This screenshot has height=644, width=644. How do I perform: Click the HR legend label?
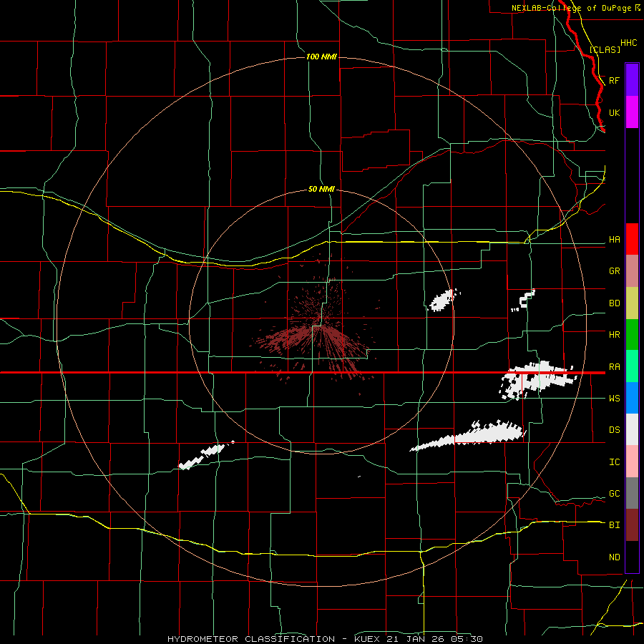click(x=614, y=335)
